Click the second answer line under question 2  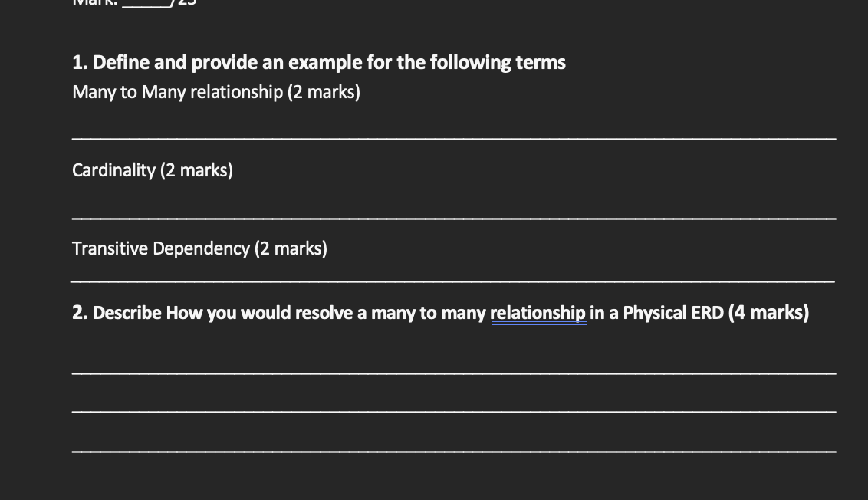(452, 412)
